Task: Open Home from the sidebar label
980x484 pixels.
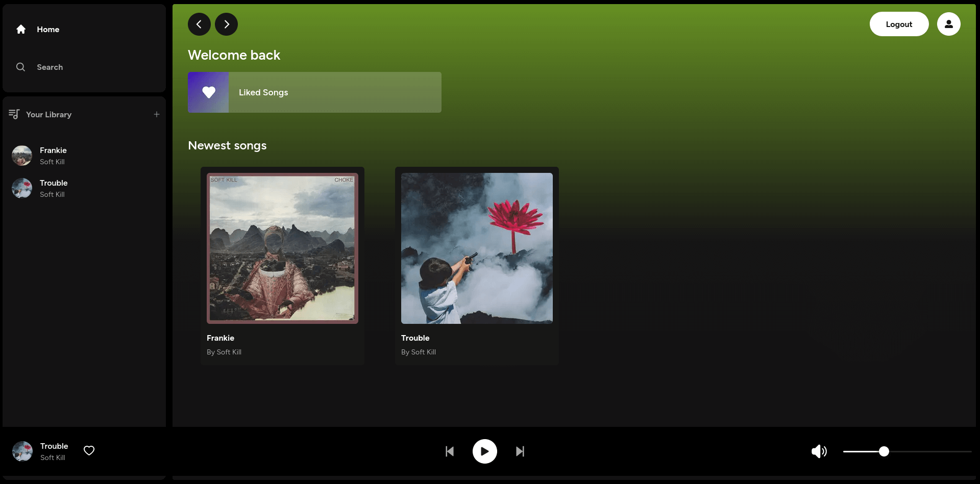Action: point(48,30)
